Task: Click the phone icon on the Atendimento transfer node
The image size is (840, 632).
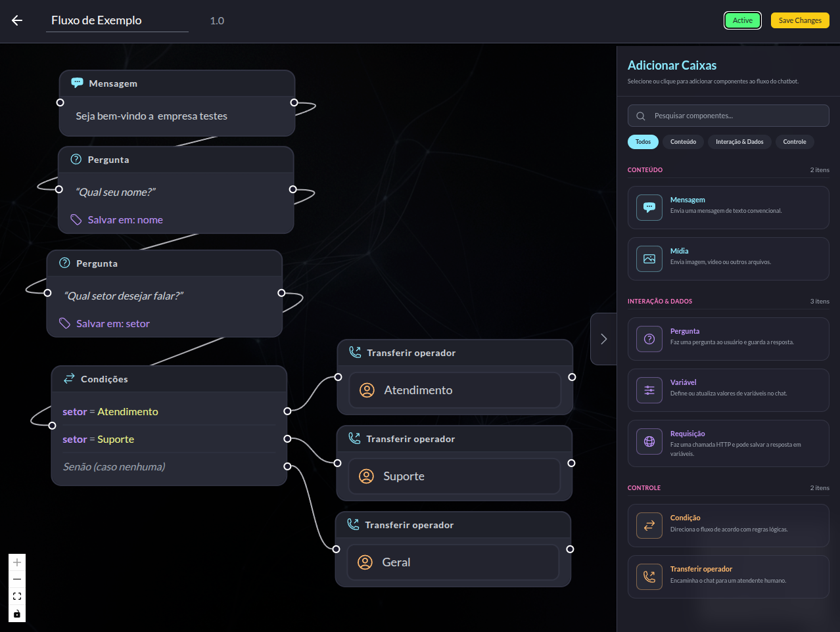Action: (x=355, y=352)
